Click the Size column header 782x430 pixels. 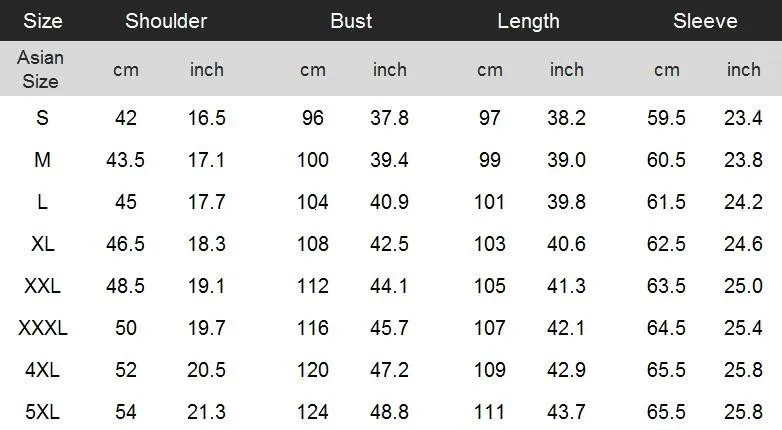click(x=43, y=21)
